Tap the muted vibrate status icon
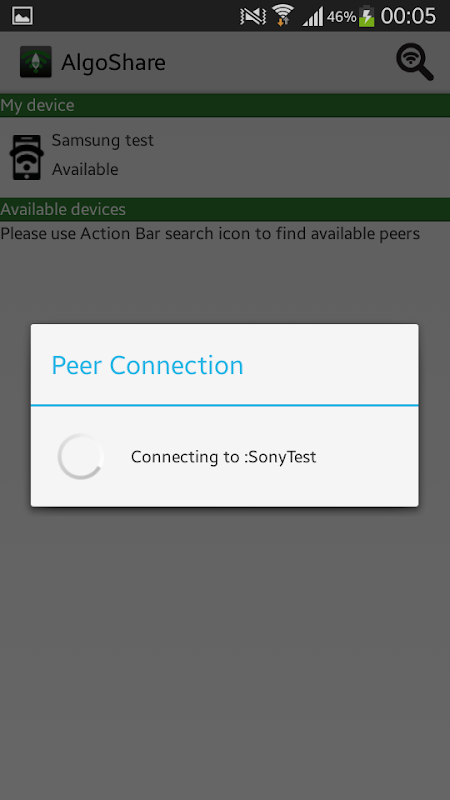Viewport: 450px width, 800px height. pyautogui.click(x=253, y=16)
